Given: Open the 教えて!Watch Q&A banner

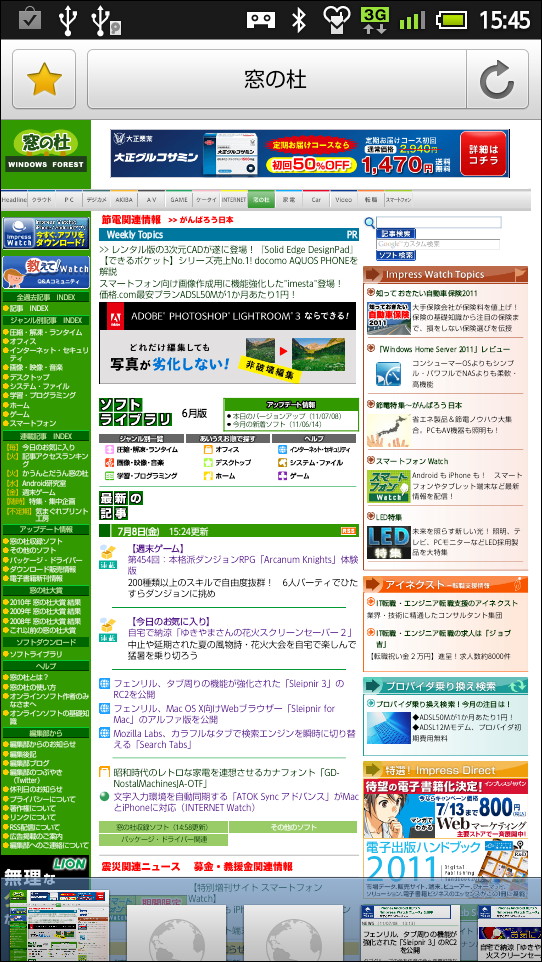Looking at the screenshot, I should [46, 272].
